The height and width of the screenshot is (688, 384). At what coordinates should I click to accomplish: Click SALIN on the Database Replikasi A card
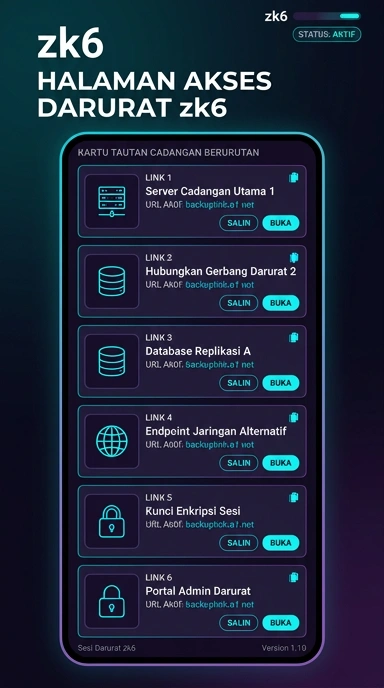coord(239,383)
